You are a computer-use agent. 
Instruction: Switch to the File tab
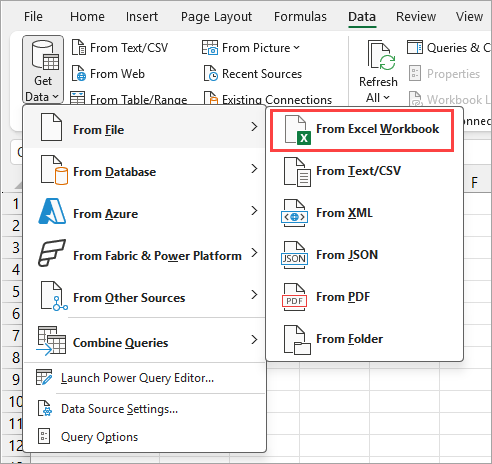point(33,17)
